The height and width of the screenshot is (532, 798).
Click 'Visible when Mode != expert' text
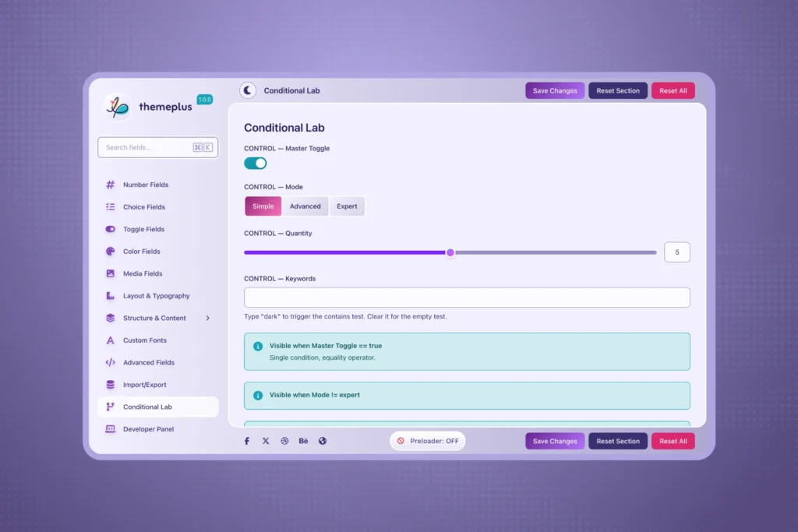coord(315,395)
